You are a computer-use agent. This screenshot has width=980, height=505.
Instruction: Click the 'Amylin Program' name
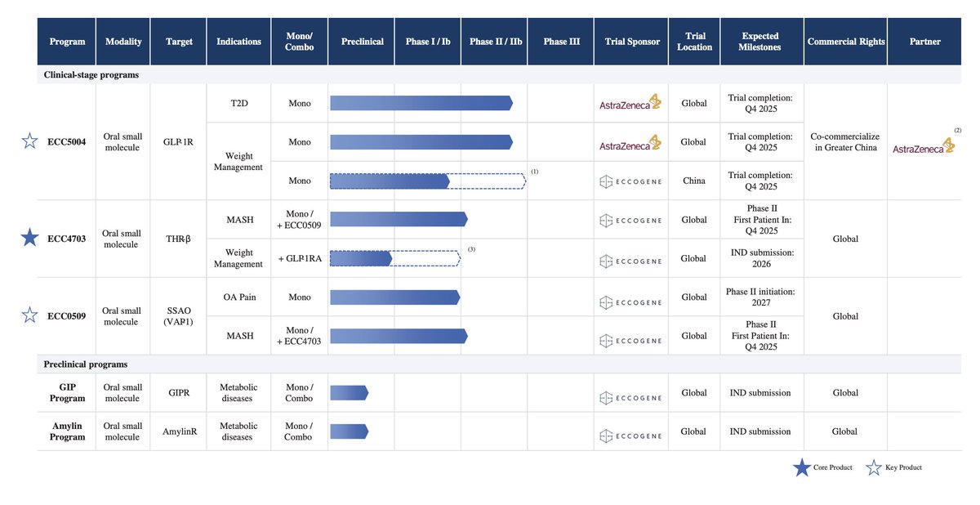pyautogui.click(x=67, y=431)
